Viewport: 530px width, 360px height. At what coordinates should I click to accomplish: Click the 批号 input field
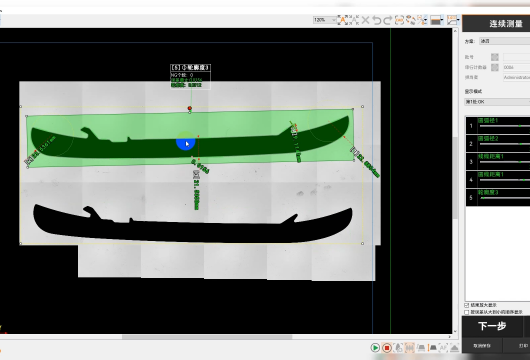point(516,57)
